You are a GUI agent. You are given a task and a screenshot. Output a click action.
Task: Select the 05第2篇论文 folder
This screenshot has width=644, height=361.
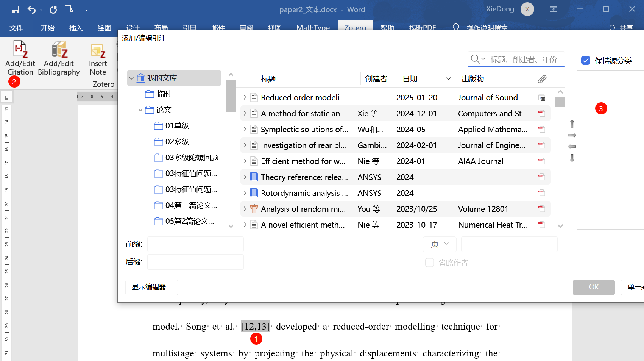[184, 221]
